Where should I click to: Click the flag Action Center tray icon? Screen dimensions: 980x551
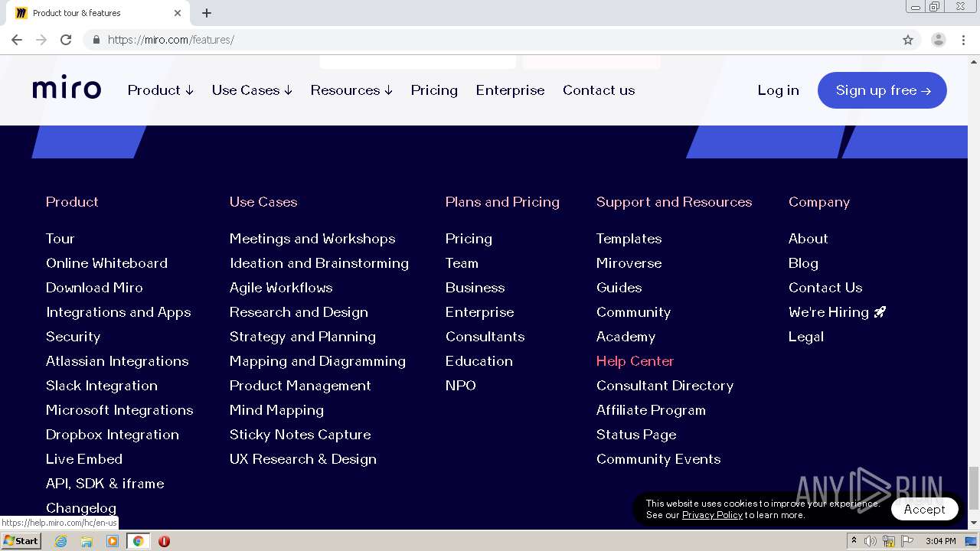coord(907,541)
